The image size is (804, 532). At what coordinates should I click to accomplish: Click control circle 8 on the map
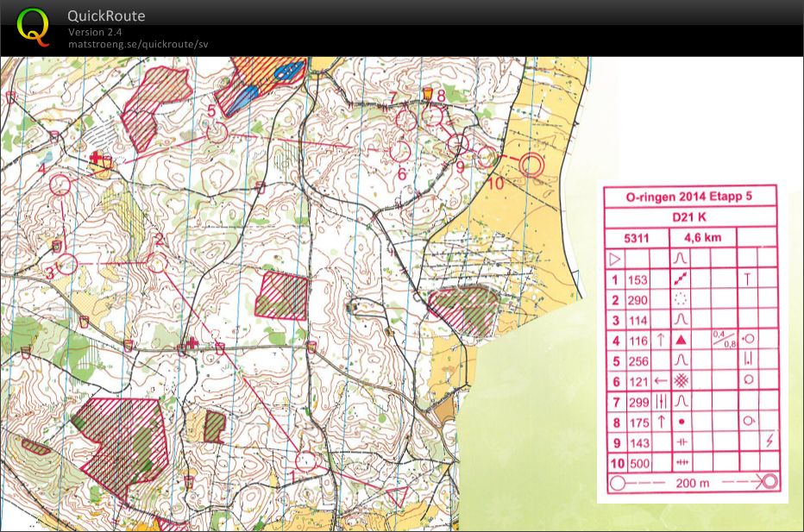[432, 117]
